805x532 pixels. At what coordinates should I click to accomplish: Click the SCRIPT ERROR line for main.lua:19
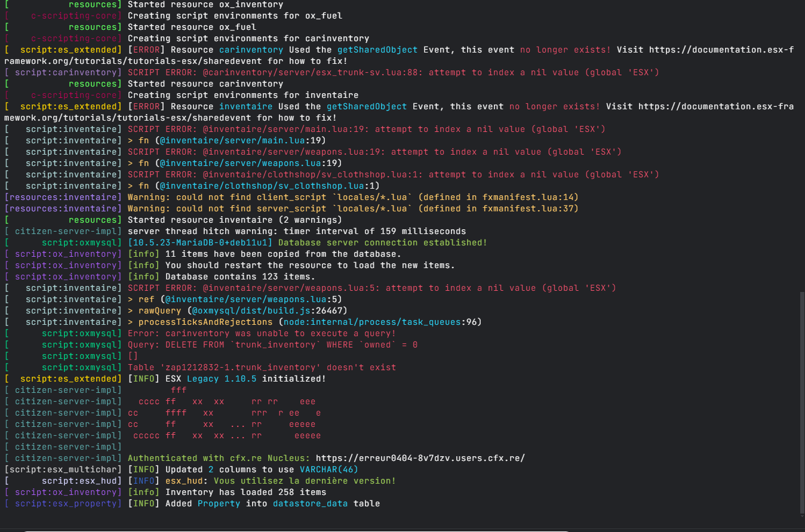tap(367, 129)
